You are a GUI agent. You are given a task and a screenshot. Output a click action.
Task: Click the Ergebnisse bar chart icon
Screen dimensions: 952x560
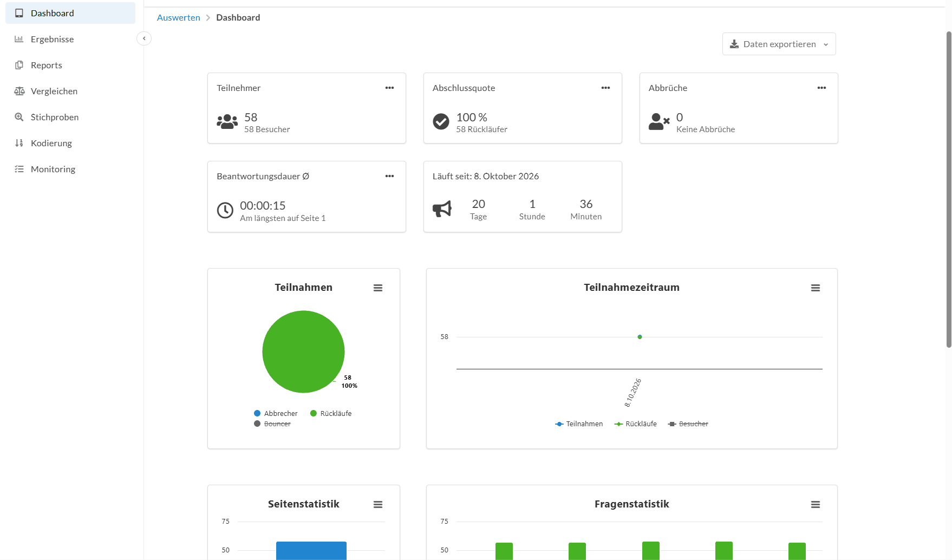click(19, 39)
